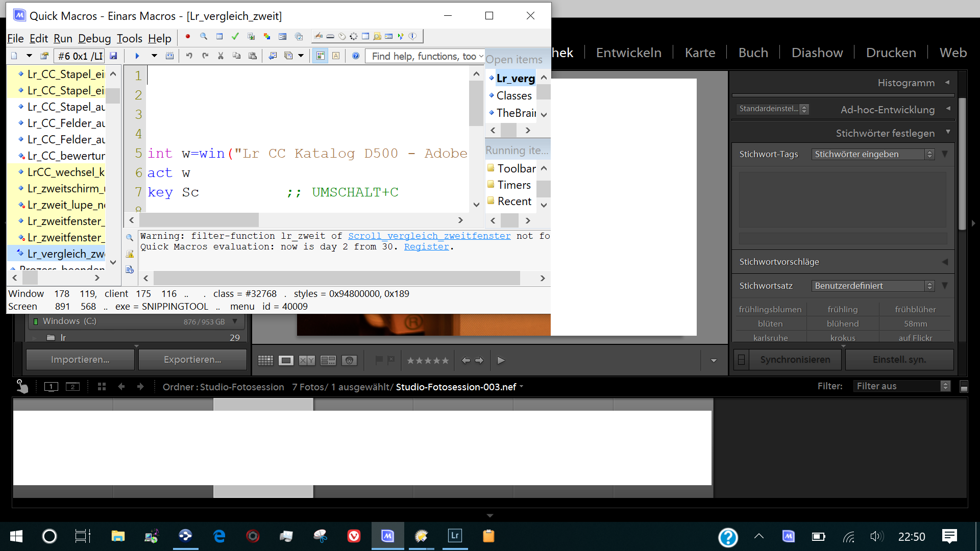Select Lightroom Grid view icon

(x=265, y=361)
